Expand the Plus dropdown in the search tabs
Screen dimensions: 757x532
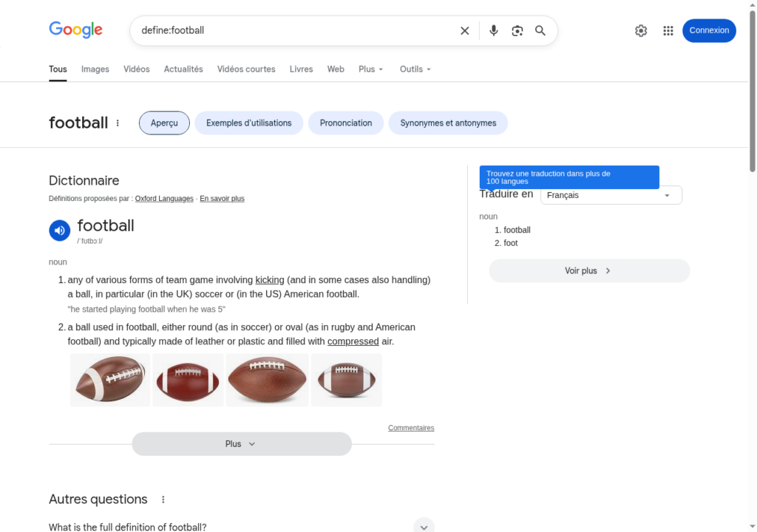371,69
